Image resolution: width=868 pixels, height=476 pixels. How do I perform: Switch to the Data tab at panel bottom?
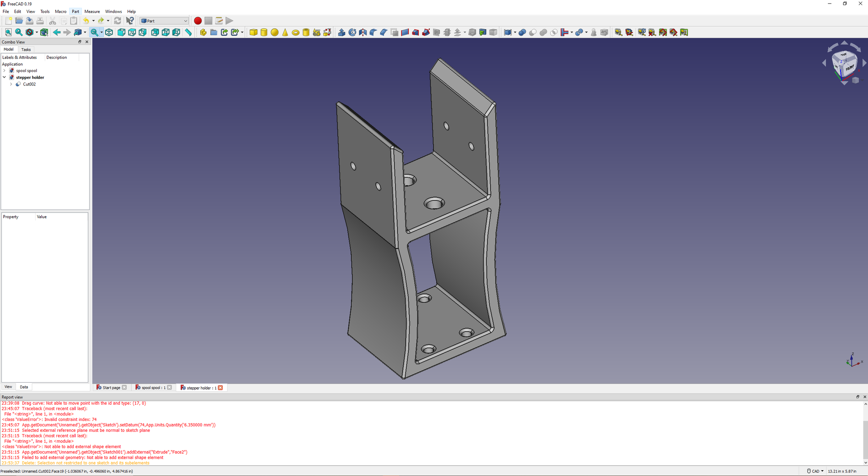[x=24, y=387]
